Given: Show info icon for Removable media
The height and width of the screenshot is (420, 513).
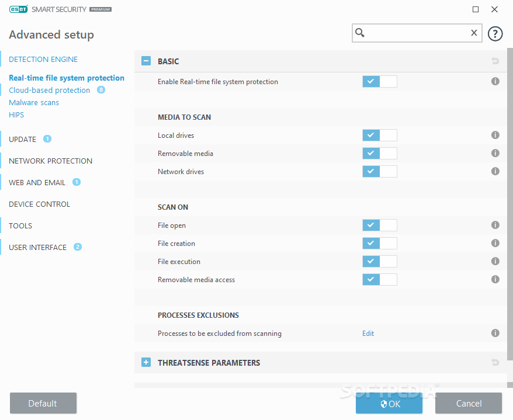Looking at the screenshot, I should pyautogui.click(x=495, y=153).
